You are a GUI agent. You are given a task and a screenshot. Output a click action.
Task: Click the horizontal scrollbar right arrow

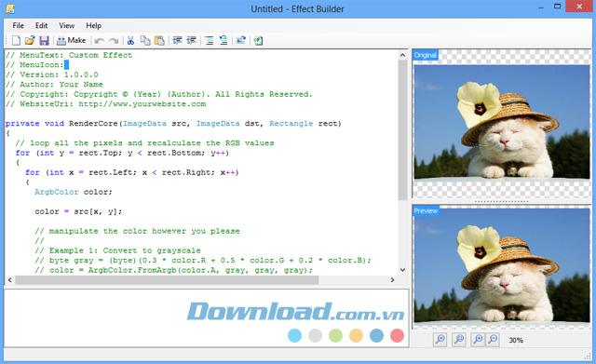392,280
